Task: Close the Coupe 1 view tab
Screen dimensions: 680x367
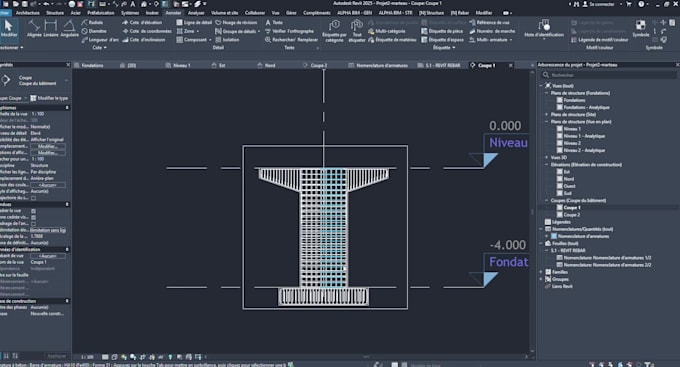Action: [x=510, y=66]
